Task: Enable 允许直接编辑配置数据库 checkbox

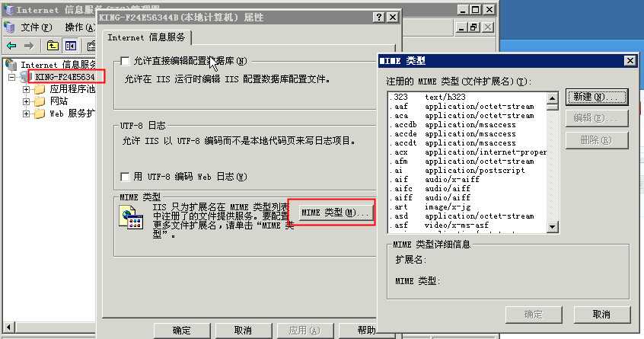Action: pyautogui.click(x=125, y=61)
